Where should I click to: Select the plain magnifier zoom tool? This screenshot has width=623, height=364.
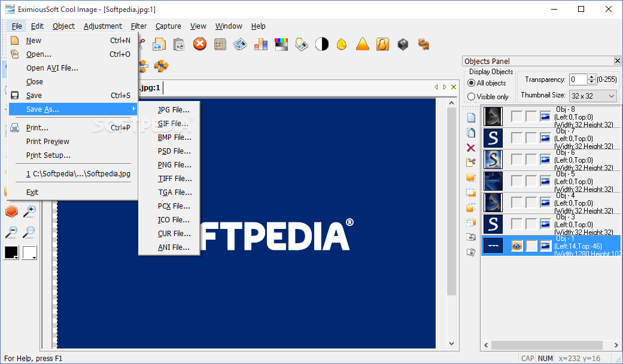[29, 232]
